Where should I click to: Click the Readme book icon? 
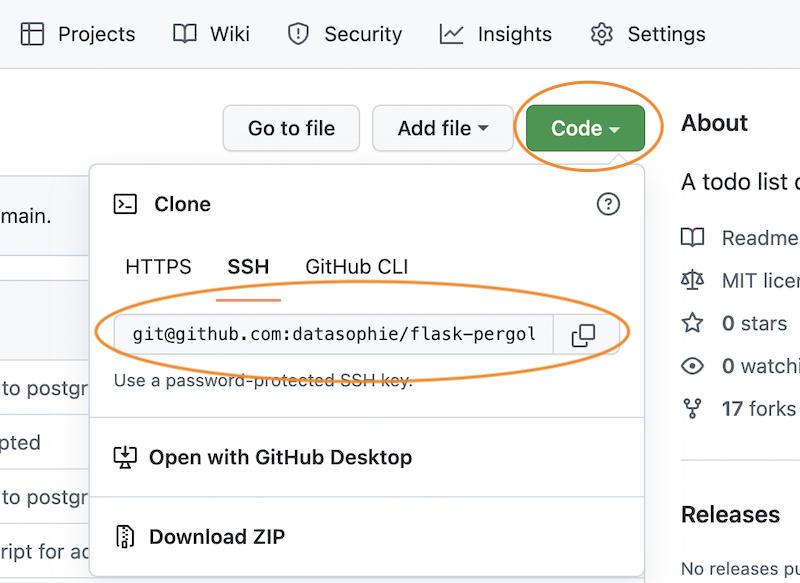692,237
